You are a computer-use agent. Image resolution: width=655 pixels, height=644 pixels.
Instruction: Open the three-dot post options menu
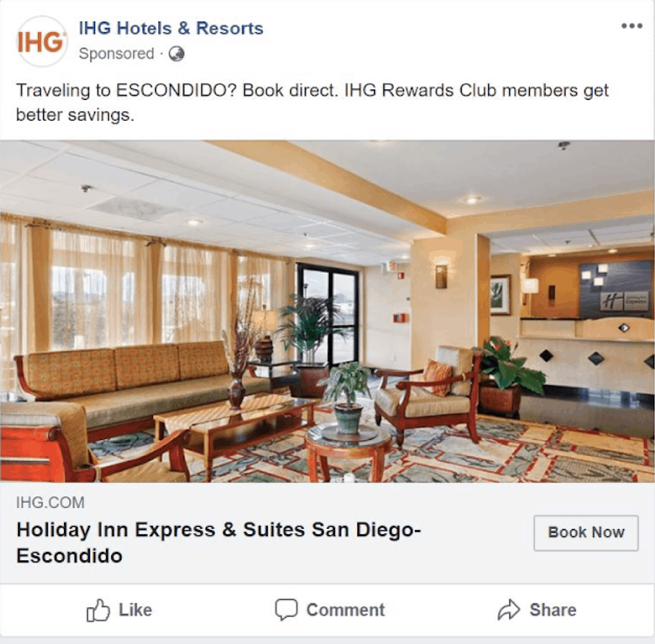631,27
